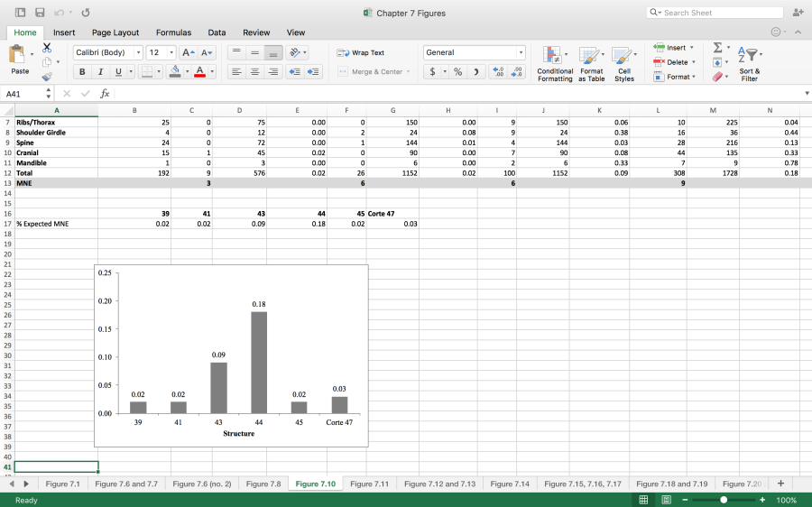Expand the General number format dropdown
Viewport: 812px width, 507px height.
[521, 53]
